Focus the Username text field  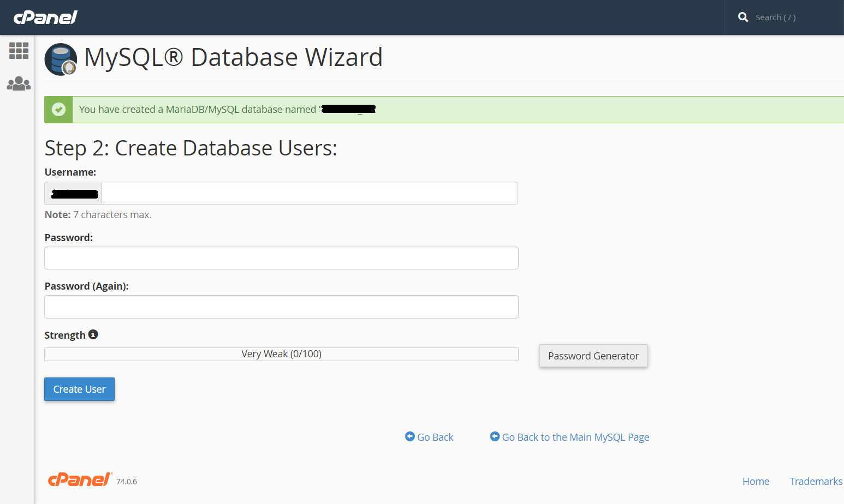click(x=309, y=193)
